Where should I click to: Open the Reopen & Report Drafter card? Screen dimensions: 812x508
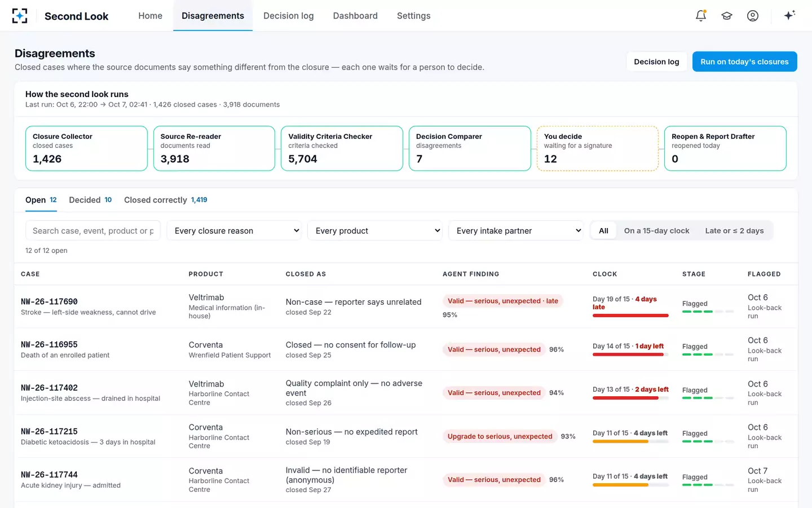click(x=725, y=148)
